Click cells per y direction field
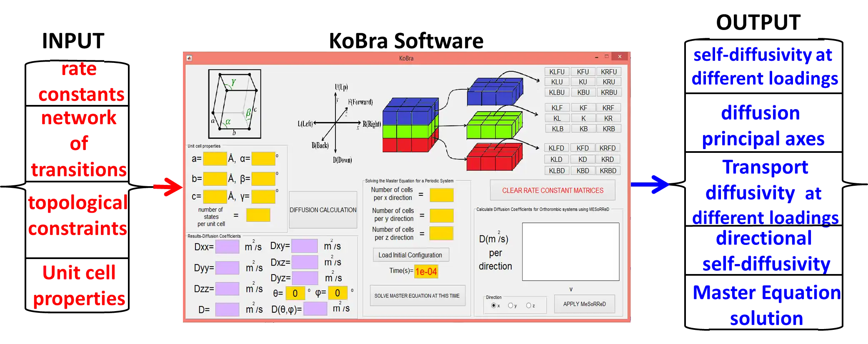 pos(441,216)
